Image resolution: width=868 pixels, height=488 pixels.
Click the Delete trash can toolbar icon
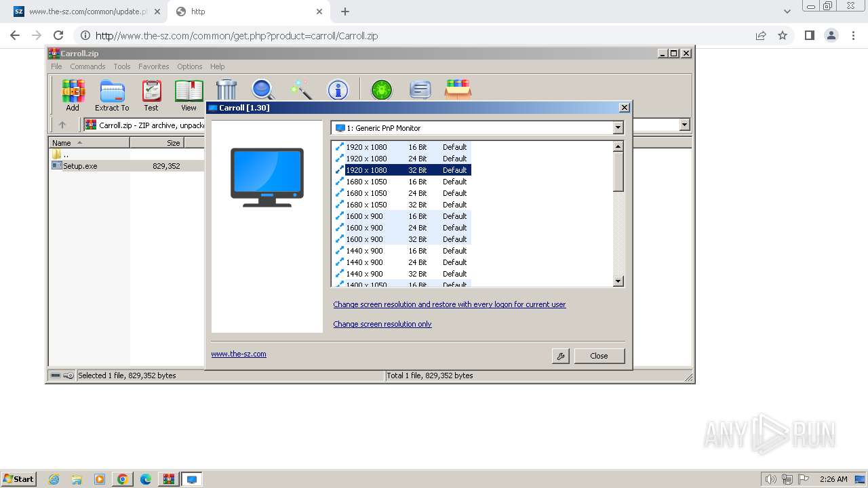[x=226, y=89]
